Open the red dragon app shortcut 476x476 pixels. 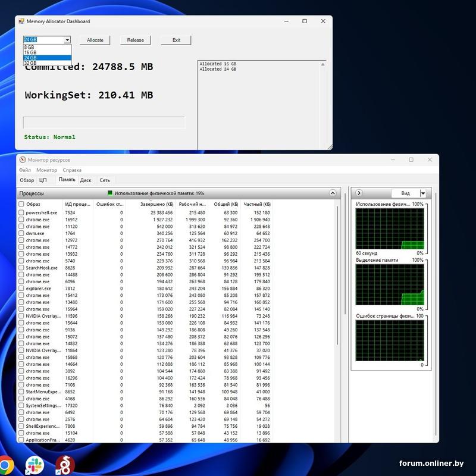64,465
